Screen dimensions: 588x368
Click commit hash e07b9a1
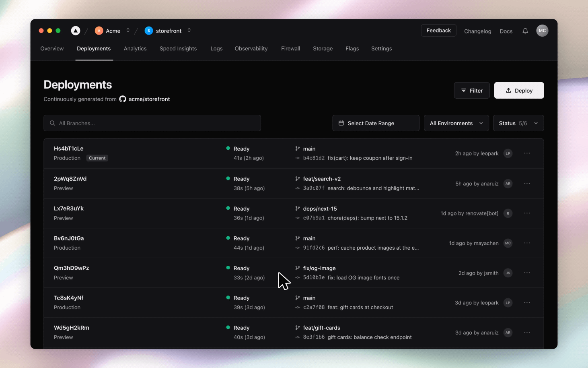(314, 218)
